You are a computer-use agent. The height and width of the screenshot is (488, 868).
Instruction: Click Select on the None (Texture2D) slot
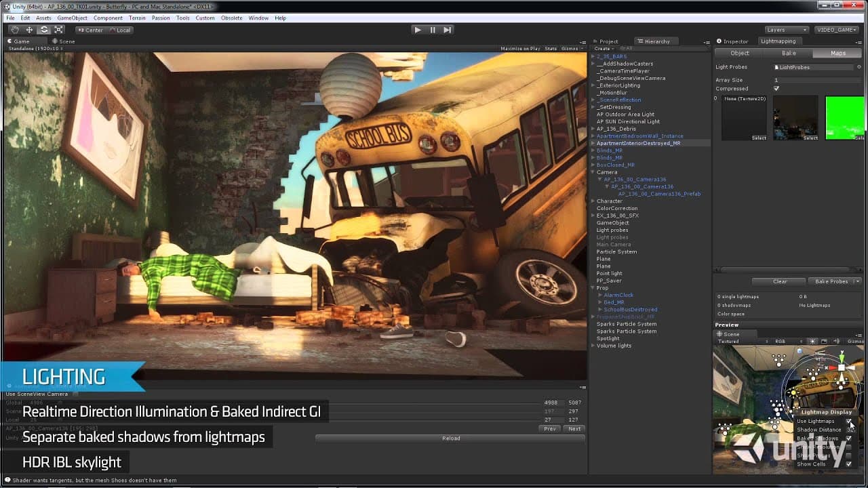coord(759,138)
